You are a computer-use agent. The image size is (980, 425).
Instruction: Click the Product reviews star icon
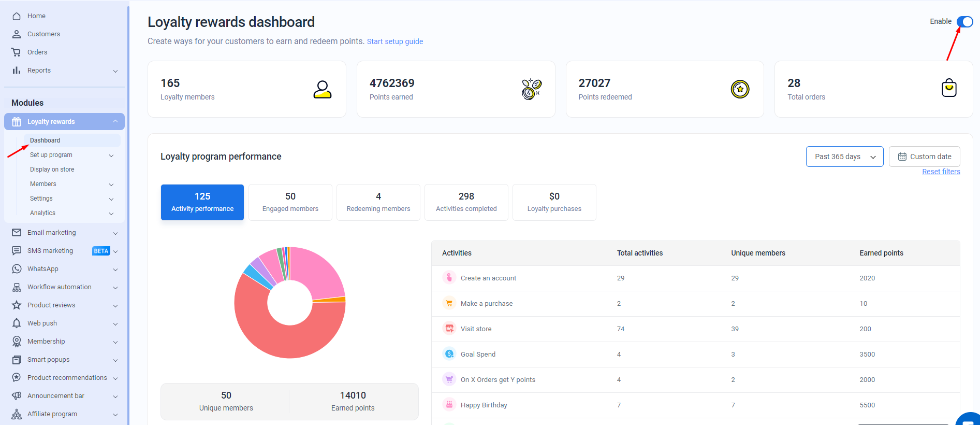pyautogui.click(x=17, y=305)
